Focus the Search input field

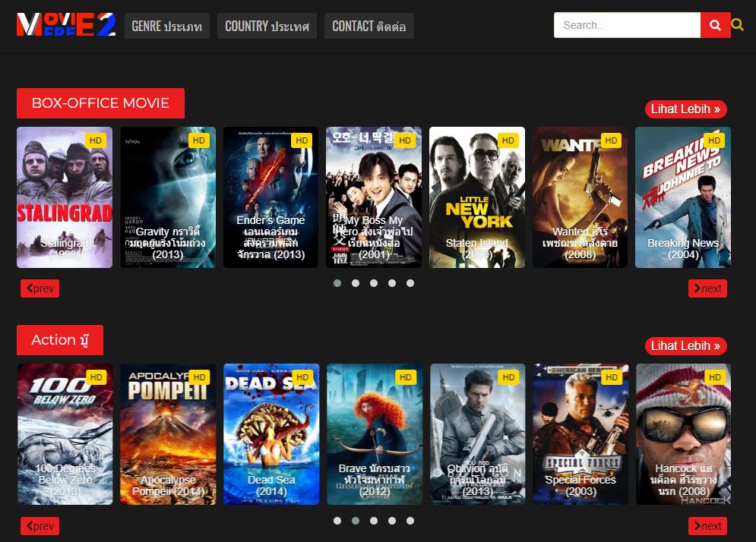627,25
